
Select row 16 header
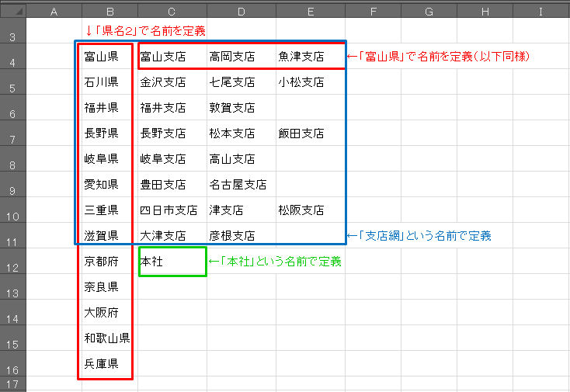point(13,363)
